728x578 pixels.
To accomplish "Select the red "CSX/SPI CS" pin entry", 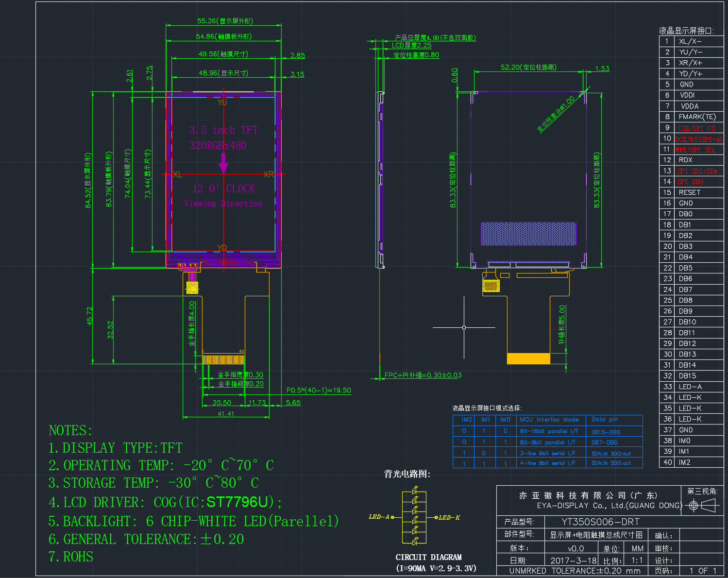I will [696, 128].
